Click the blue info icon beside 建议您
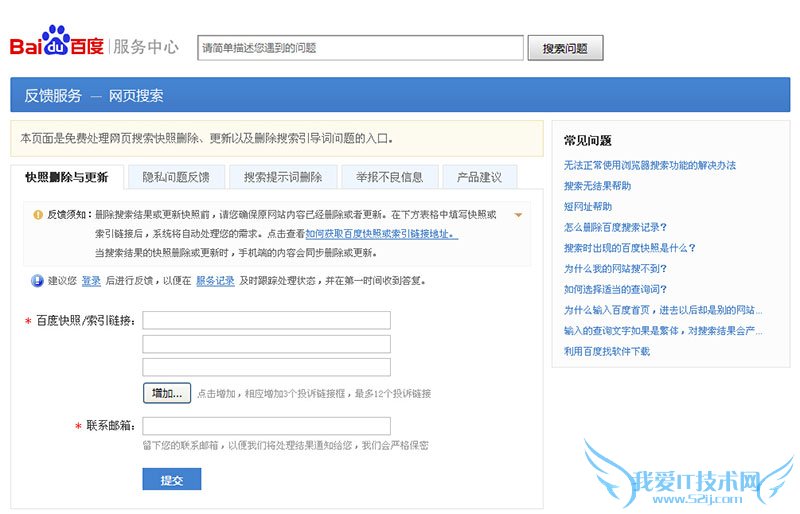This screenshot has height=514, width=800. pos(37,281)
